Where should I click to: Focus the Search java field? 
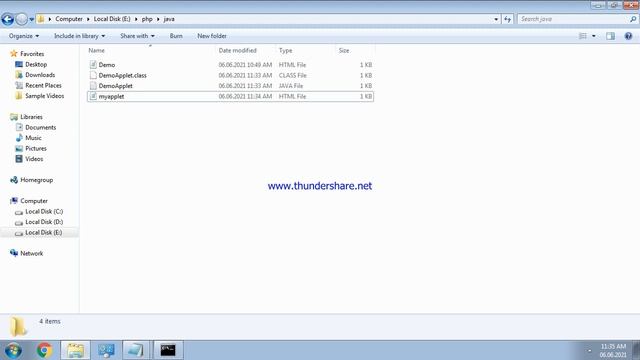click(573, 19)
